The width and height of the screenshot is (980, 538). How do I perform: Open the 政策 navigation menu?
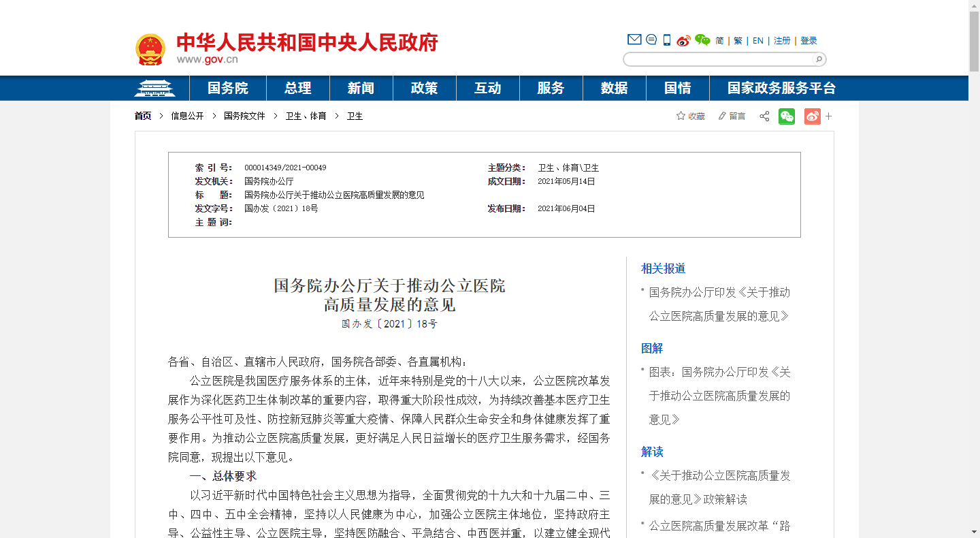point(424,88)
